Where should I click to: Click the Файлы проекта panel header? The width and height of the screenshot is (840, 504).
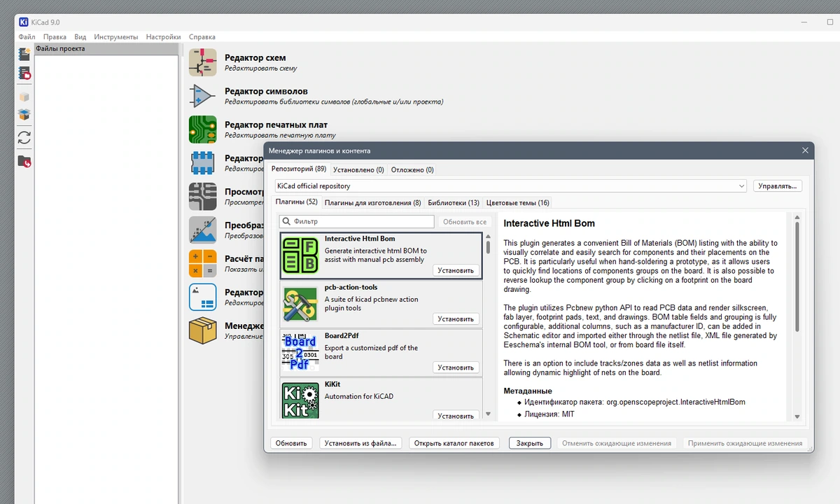[106, 49]
